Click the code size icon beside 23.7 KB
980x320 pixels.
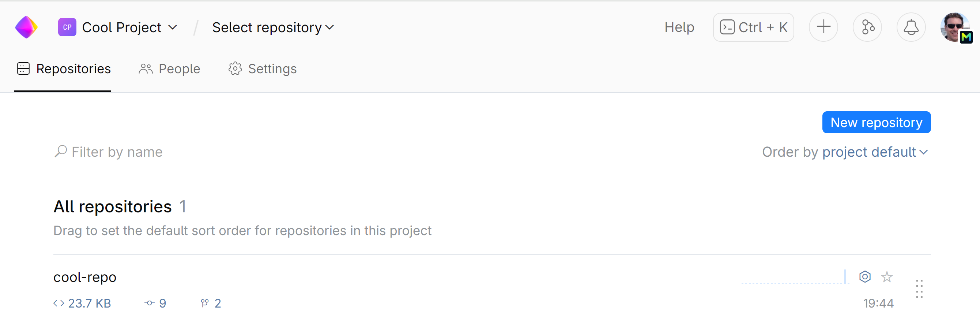point(59,303)
